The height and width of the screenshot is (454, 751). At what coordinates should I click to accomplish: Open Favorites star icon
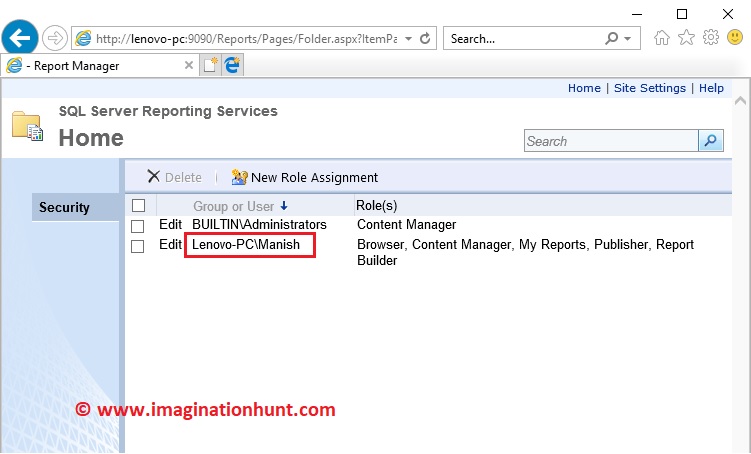(686, 37)
